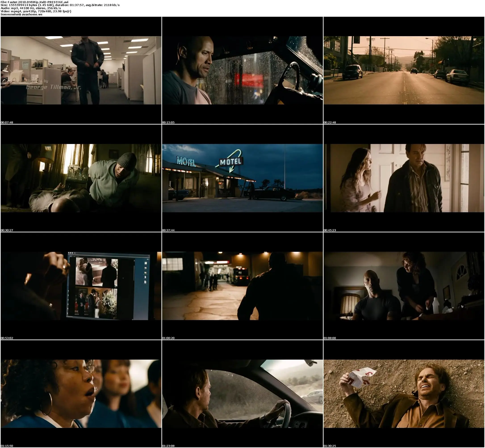Click the thumbnail timestamped 00:07:48
The height and width of the screenshot is (448, 485).
(81, 70)
